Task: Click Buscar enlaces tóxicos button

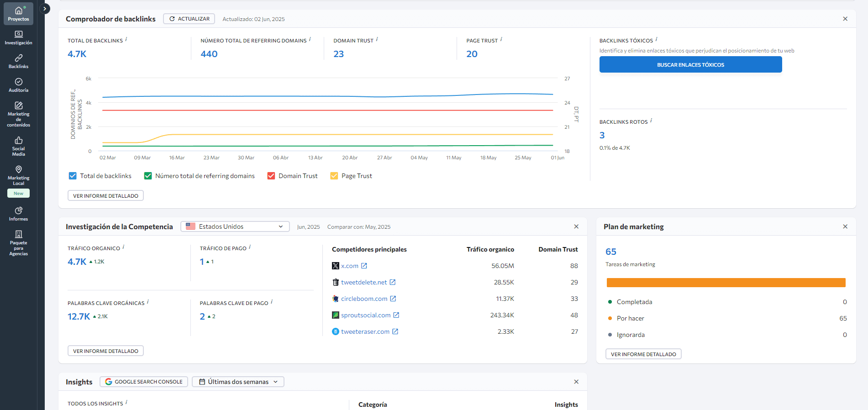Action: (690, 65)
